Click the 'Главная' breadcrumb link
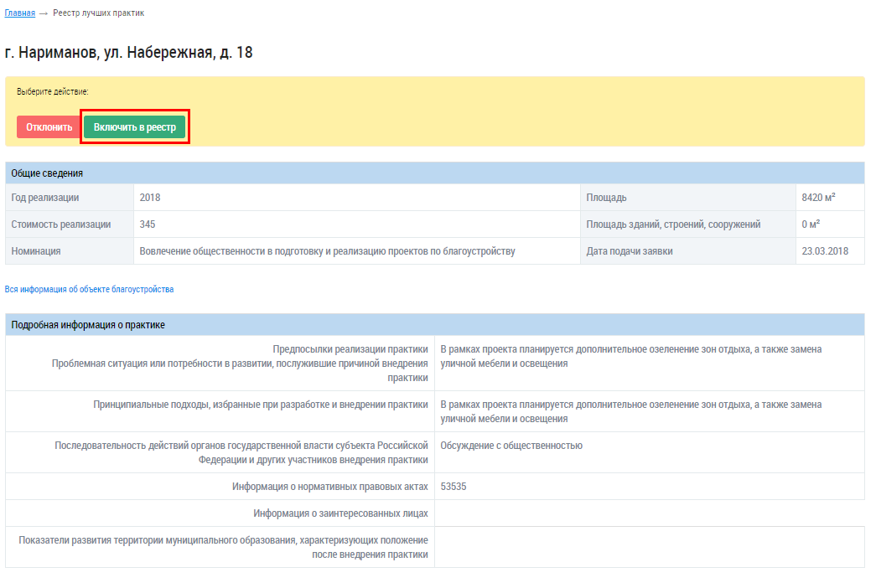This screenshot has width=876, height=588. pyautogui.click(x=20, y=13)
